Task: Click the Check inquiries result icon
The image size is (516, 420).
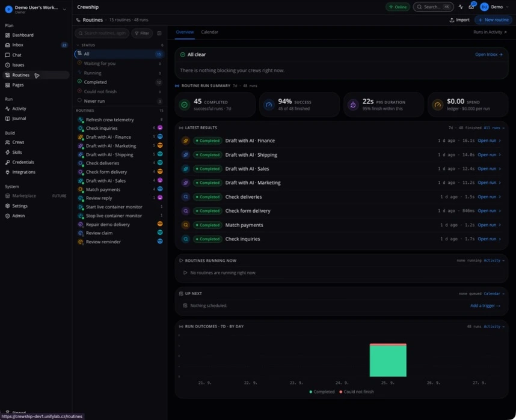Action: 186,239
